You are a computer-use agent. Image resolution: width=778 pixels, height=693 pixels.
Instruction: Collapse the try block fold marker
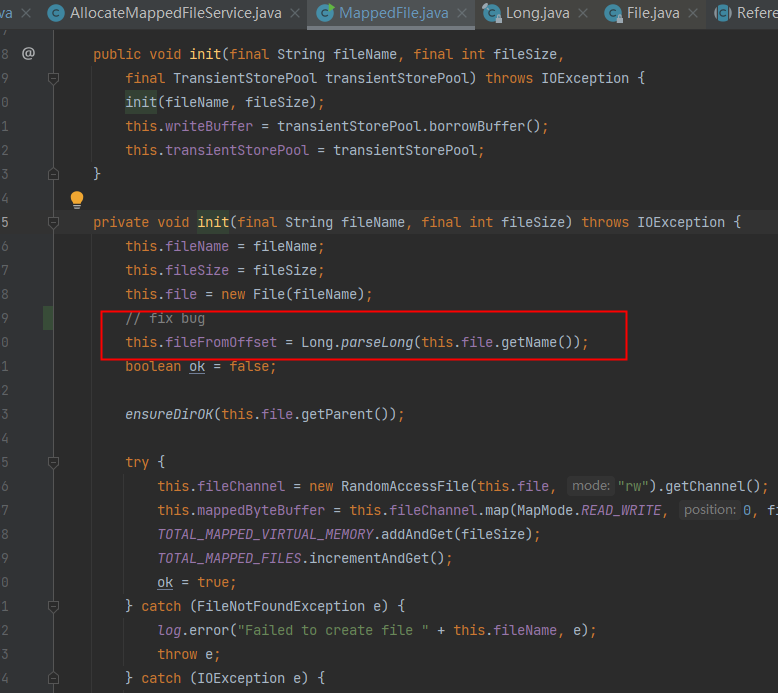pos(53,462)
